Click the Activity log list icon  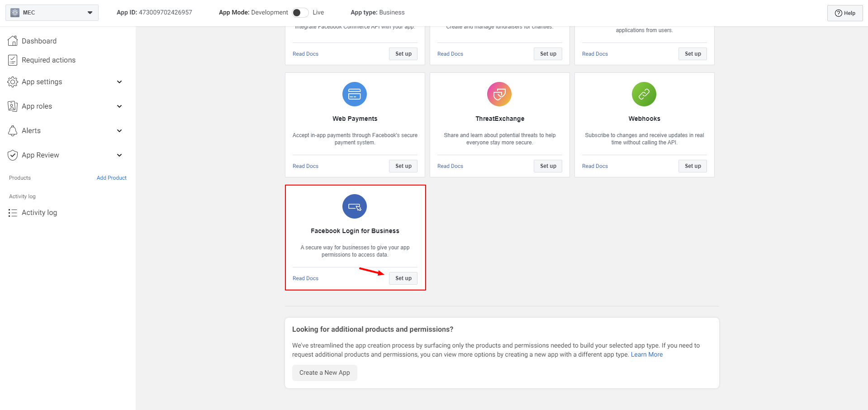coord(13,212)
